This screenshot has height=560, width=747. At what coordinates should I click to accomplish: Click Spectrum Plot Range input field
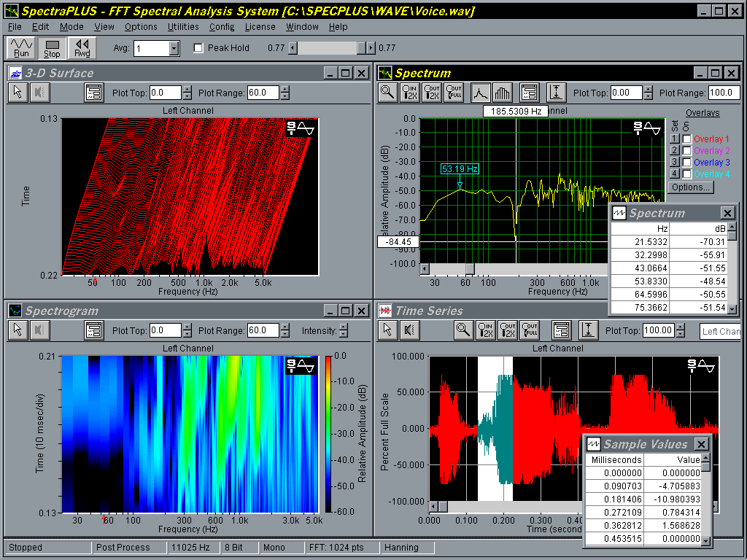pyautogui.click(x=724, y=93)
